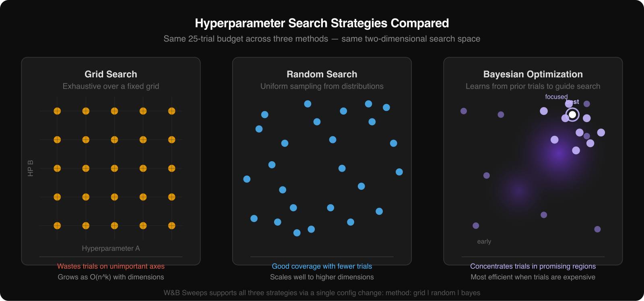The width and height of the screenshot is (644, 301).
Task: Click the bottom-right faint purple Bayesian dot
Action: click(x=597, y=229)
